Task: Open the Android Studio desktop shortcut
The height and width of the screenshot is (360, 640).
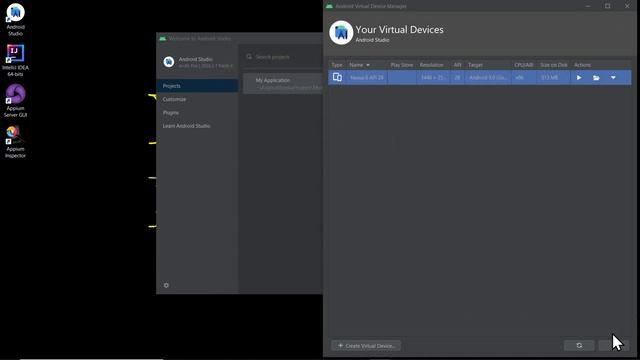Action: tap(16, 20)
